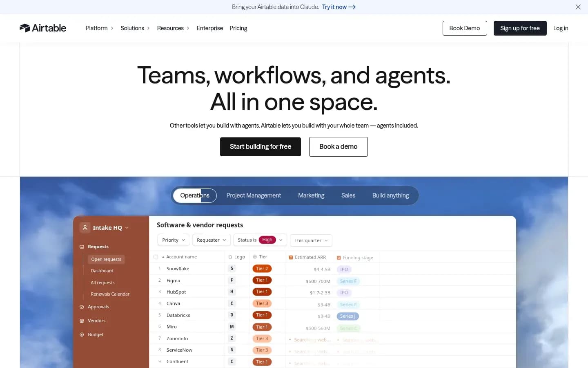Switch to the Marketing tab
This screenshot has height=368, width=588.
tap(311, 195)
